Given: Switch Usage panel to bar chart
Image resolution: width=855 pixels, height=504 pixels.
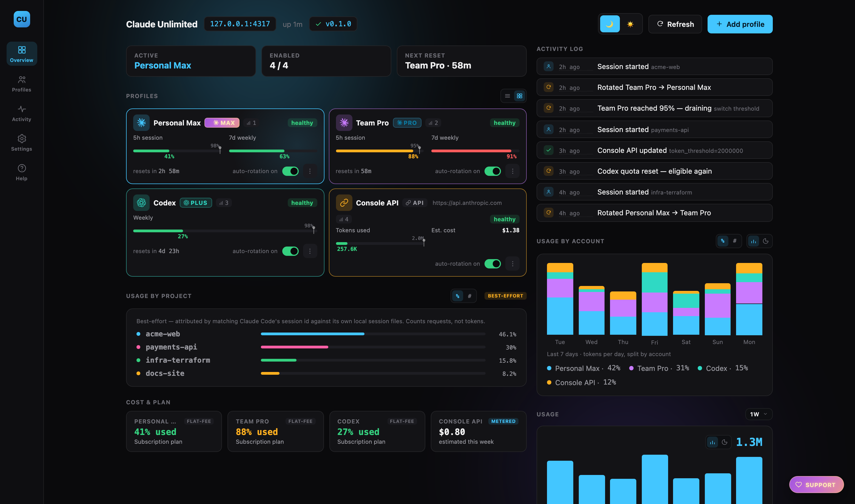Looking at the screenshot, I should tap(712, 442).
